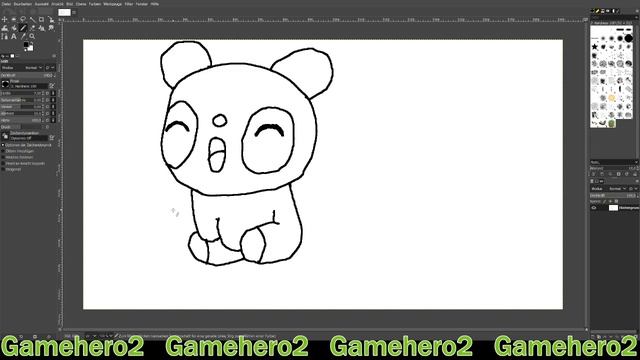This screenshot has height=360, width=640.
Task: Pick the largest black round brush
Action: [x=629, y=38]
